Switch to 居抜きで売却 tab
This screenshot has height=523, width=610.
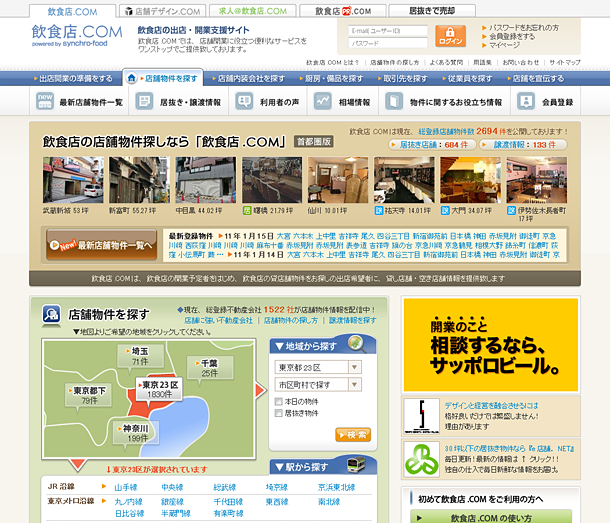(432, 11)
